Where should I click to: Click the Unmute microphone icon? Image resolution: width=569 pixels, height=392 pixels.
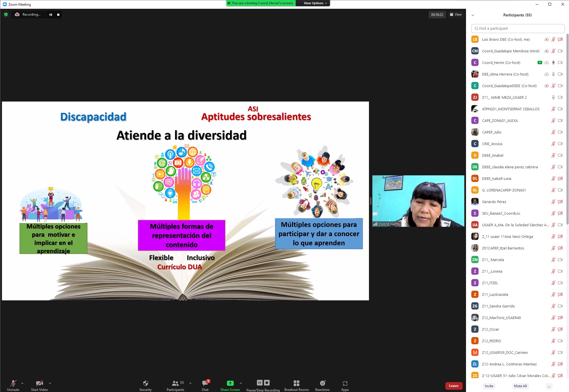point(13,383)
